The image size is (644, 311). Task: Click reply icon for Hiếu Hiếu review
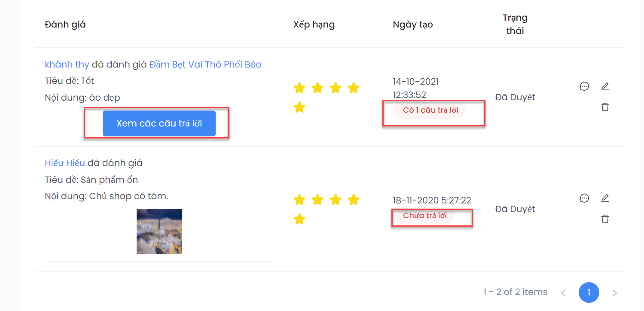(584, 198)
